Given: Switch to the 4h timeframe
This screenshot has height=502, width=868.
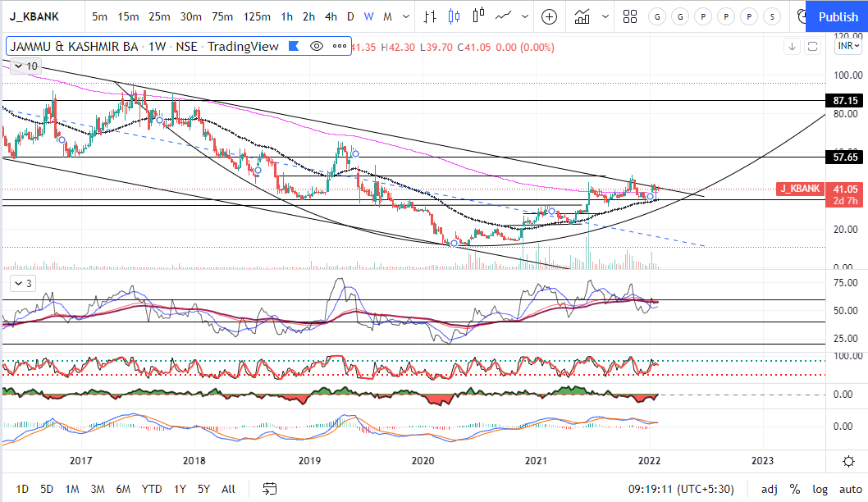Looking at the screenshot, I should click(331, 16).
